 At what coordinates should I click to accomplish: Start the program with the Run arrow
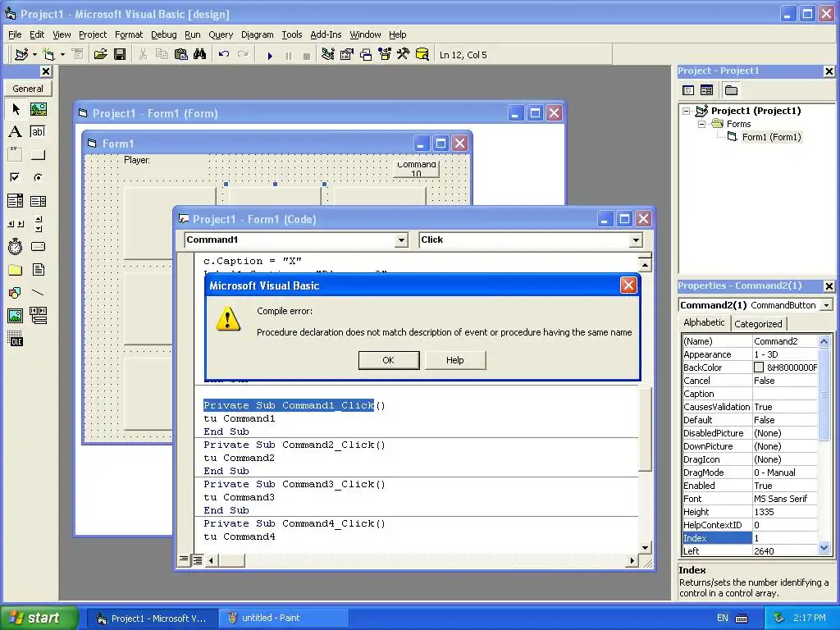pos(270,55)
